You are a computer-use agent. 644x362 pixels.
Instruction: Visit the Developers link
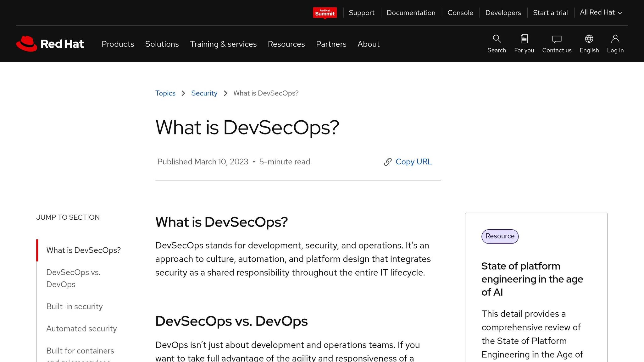pyautogui.click(x=503, y=13)
